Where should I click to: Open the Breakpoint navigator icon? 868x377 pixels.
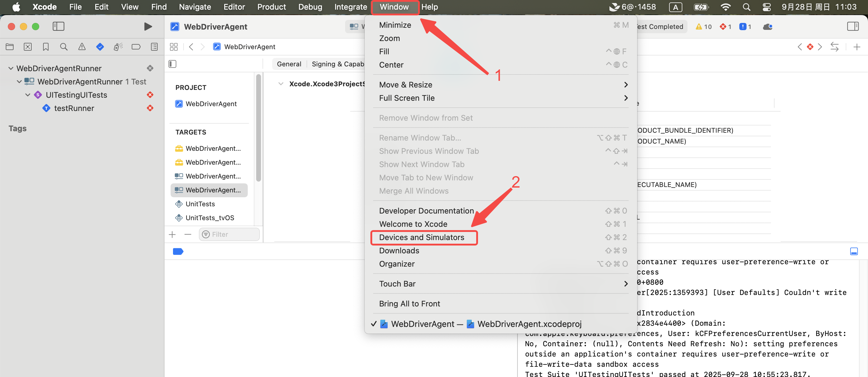coord(136,47)
